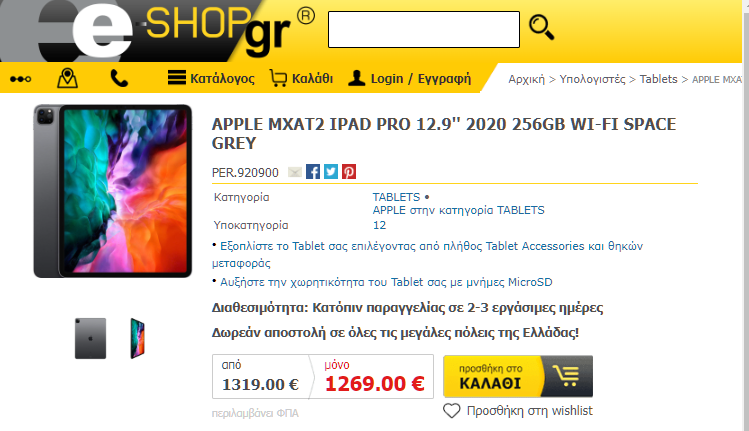Image resolution: width=749 pixels, height=431 pixels.
Task: Open Login / Εγγραφή
Action: pos(409,78)
